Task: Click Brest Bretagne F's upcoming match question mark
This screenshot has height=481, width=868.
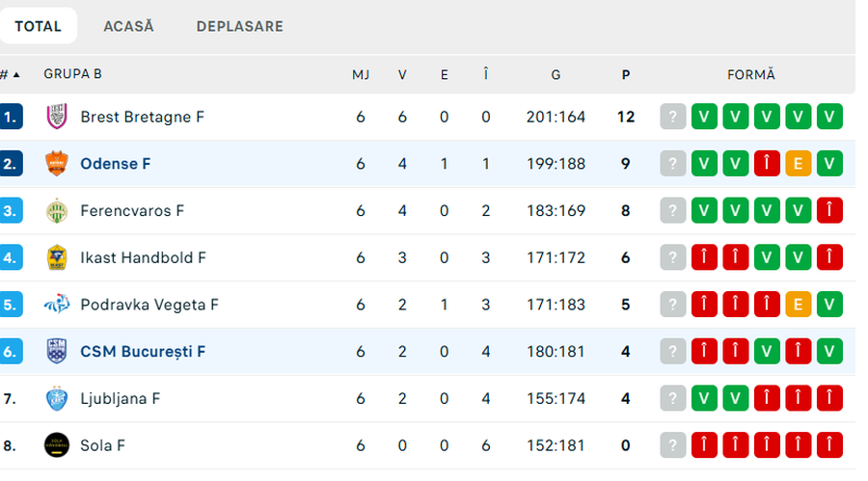Action: click(673, 117)
